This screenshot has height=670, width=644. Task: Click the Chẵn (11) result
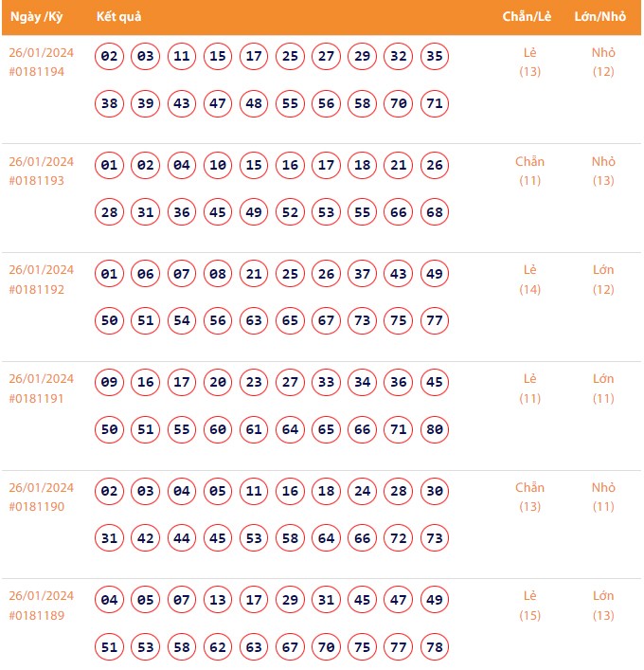(x=530, y=171)
